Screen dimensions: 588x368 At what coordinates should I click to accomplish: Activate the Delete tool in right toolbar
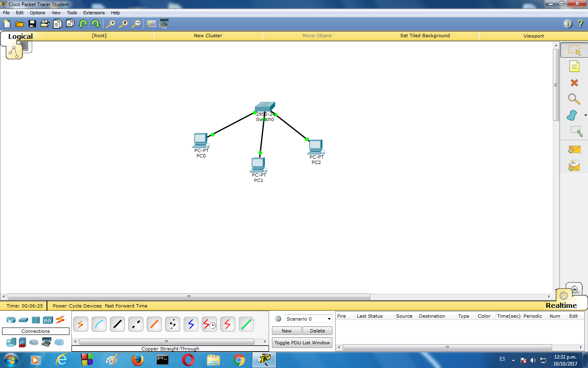coord(574,83)
